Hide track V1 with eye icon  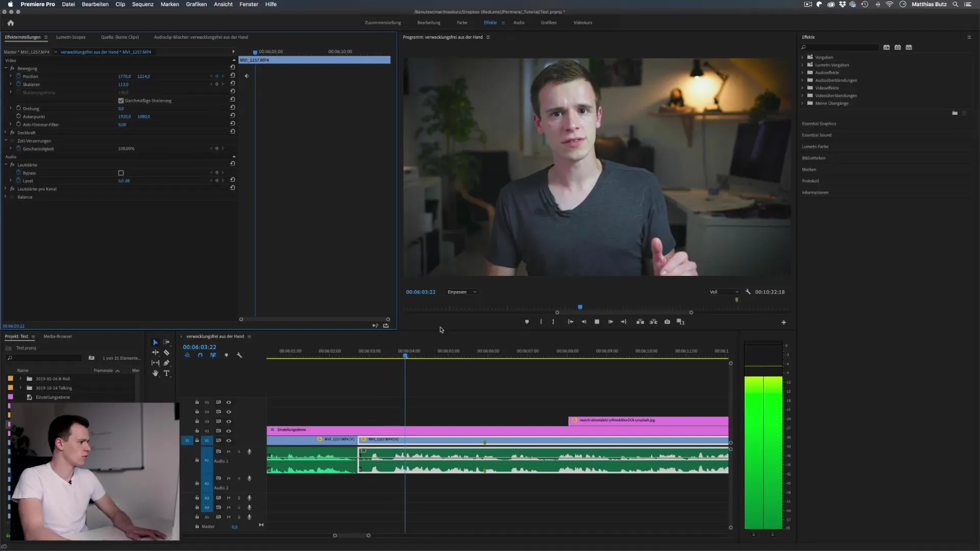click(229, 440)
